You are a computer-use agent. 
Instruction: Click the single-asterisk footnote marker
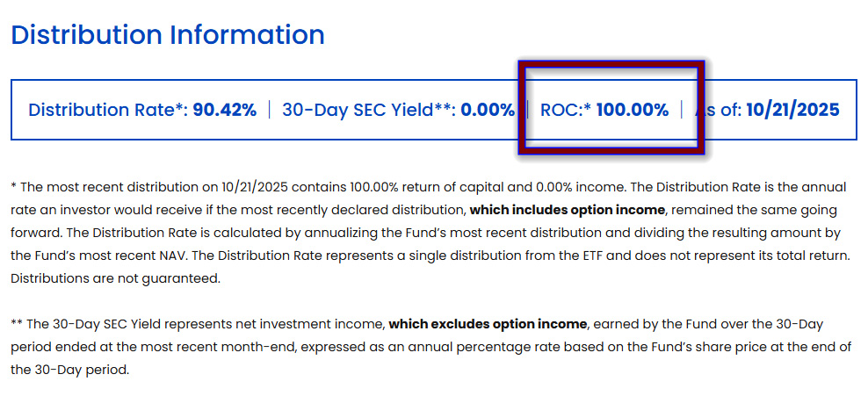pyautogui.click(x=13, y=188)
